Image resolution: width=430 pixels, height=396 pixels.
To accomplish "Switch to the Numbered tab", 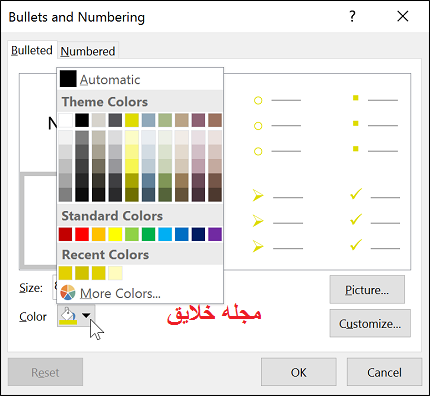I will (x=88, y=51).
